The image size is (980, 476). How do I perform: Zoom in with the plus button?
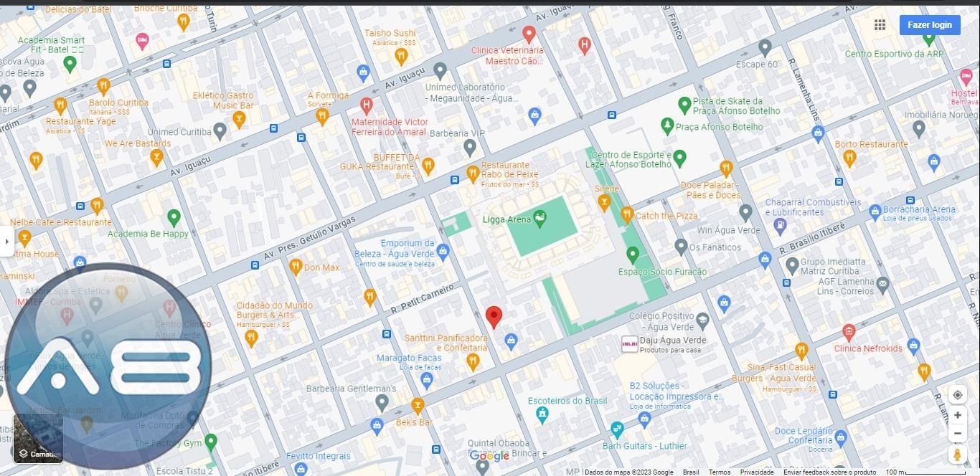pyautogui.click(x=957, y=415)
